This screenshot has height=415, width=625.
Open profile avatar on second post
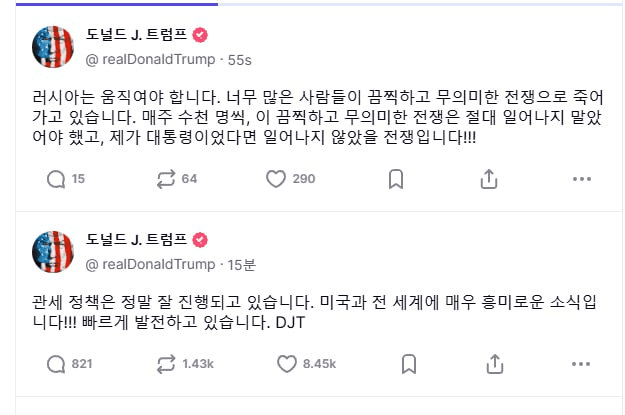(x=54, y=251)
